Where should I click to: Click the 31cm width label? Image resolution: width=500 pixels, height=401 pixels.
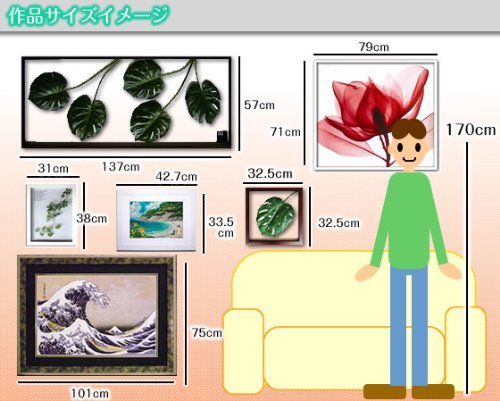pos(53,168)
